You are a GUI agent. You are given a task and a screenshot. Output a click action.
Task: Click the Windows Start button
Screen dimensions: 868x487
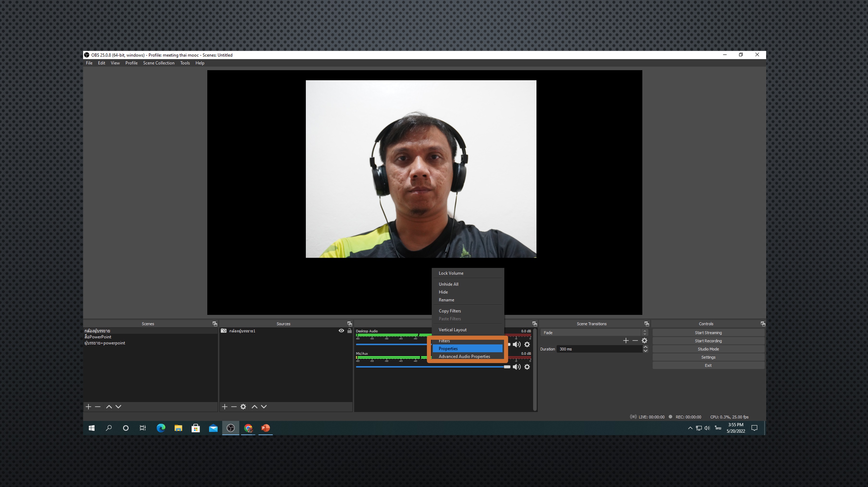coord(91,428)
